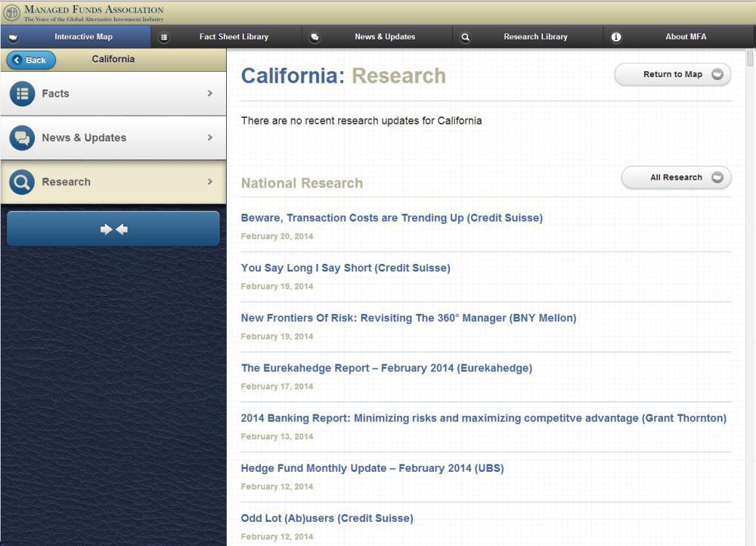The image size is (756, 546).
Task: Open 'Odd Lot (Ab)users' Credit Suisse article
Action: point(327,519)
